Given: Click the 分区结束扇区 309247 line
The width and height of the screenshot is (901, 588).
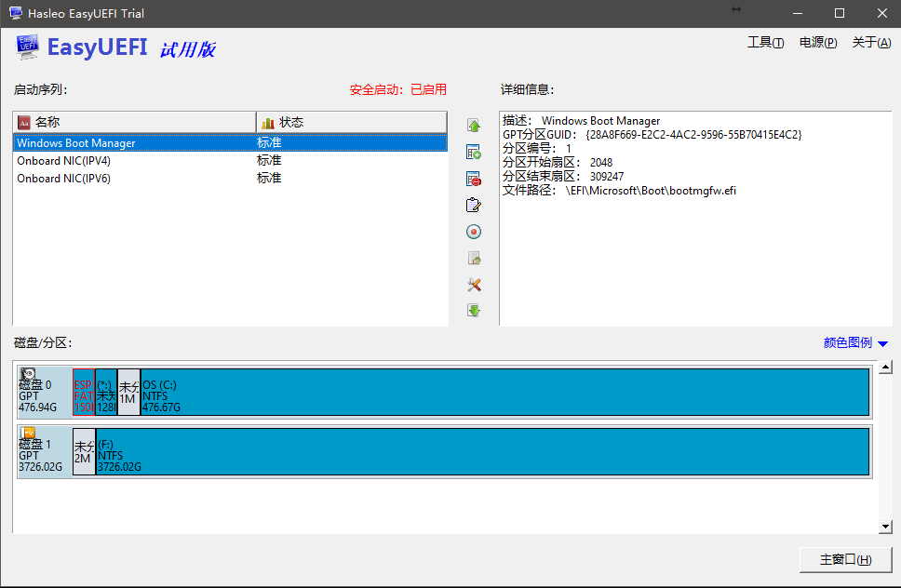Looking at the screenshot, I should pos(563,177).
